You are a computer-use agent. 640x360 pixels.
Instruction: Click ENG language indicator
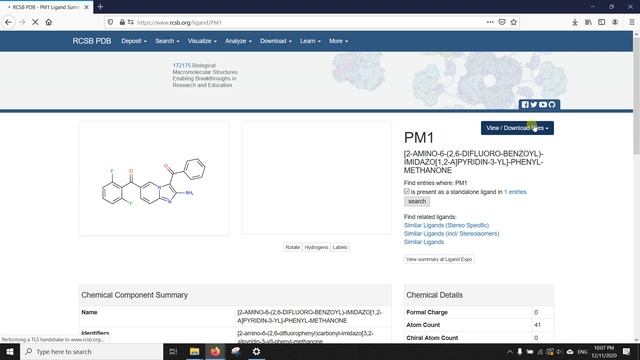pos(582,352)
